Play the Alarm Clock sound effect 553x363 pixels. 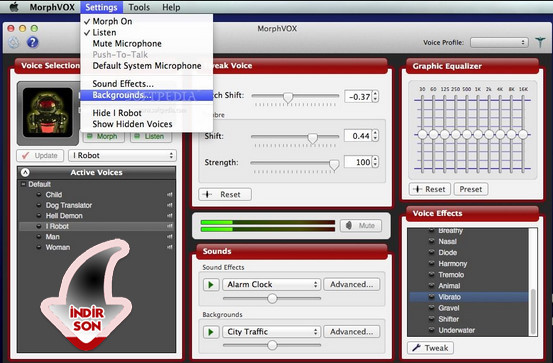[211, 284]
